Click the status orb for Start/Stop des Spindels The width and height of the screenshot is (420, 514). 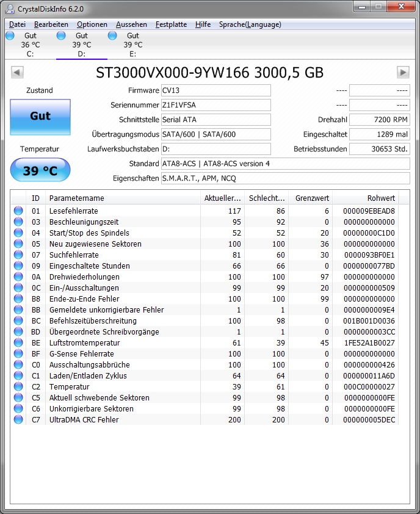(18, 233)
